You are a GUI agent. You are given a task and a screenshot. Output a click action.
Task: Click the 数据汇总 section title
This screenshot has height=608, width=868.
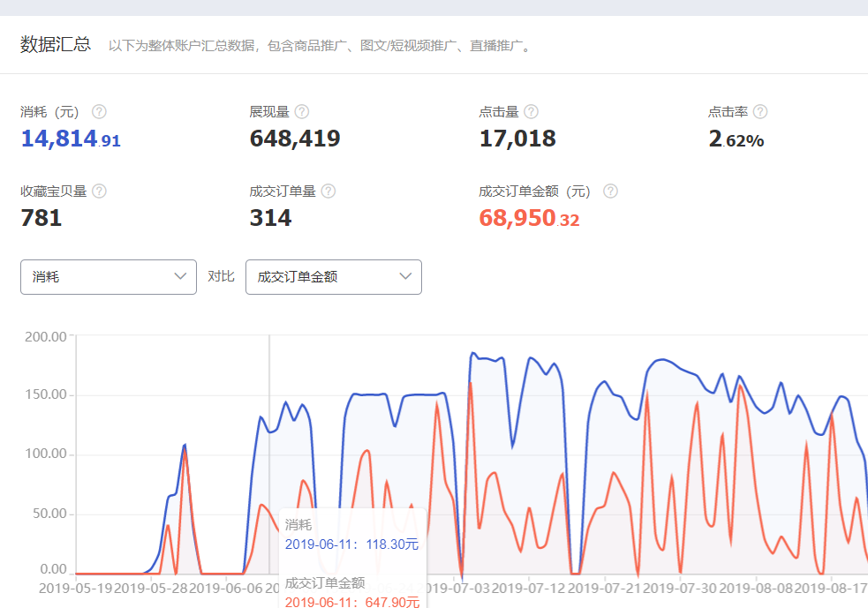point(56,44)
